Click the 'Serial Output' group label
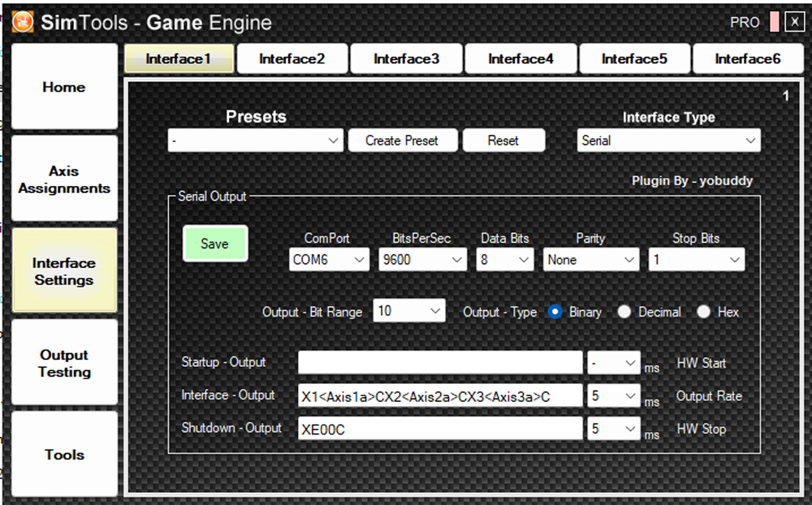The height and width of the screenshot is (505, 812). pyautogui.click(x=212, y=196)
